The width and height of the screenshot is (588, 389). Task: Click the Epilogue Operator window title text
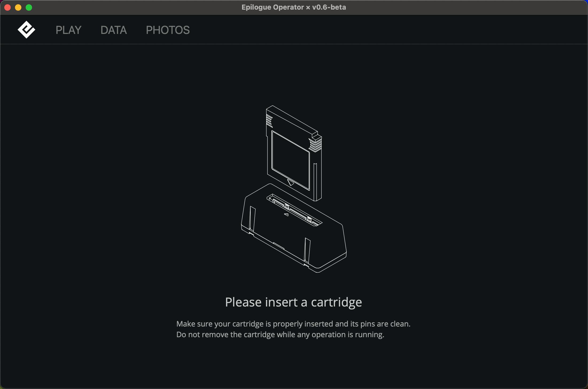(293, 7)
